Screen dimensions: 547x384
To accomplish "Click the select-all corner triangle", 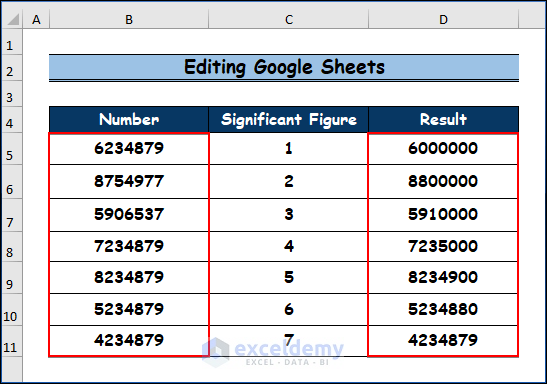I will tap(13, 20).
